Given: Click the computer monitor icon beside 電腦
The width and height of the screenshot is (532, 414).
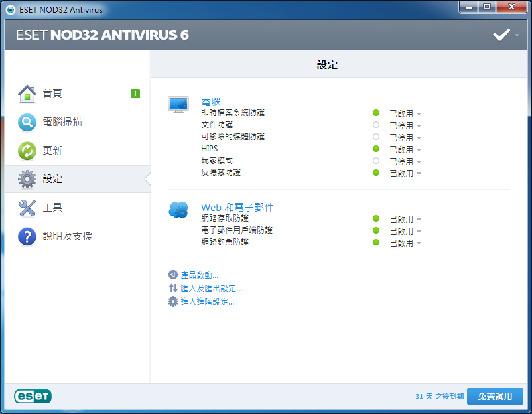Looking at the screenshot, I should click(x=178, y=105).
